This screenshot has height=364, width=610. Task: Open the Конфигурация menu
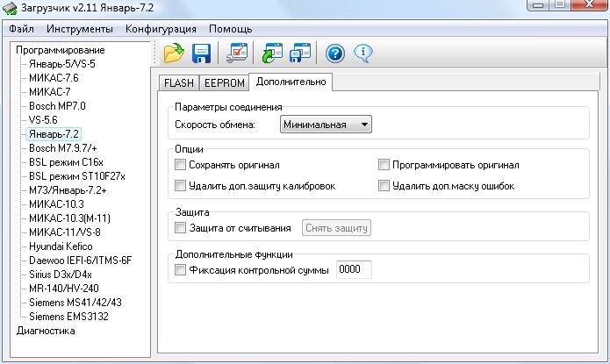coord(161,29)
